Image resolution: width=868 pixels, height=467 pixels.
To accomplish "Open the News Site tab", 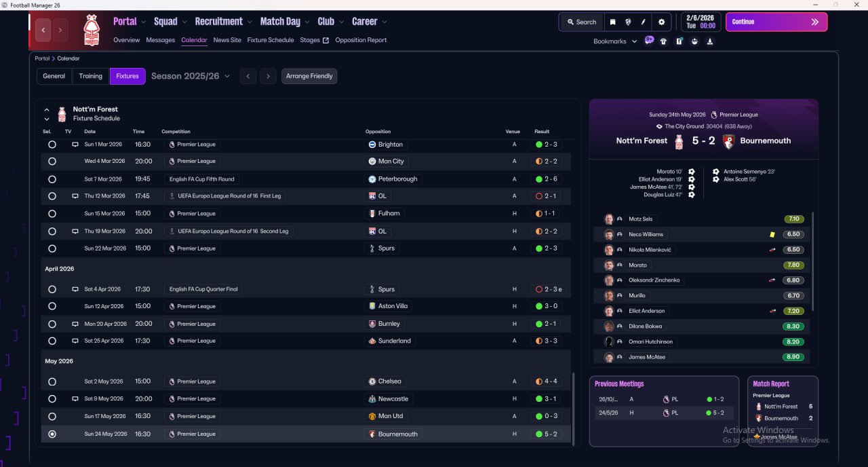I will point(227,40).
